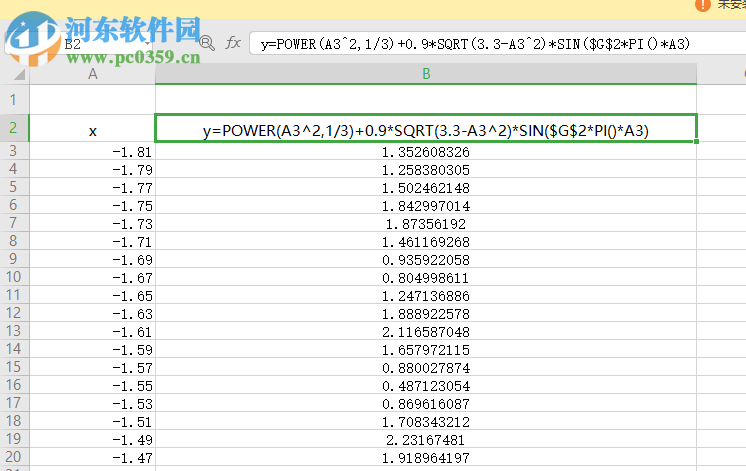Click cell with value 2.116587048
Viewport: 746px width, 471px height.
[426, 332]
